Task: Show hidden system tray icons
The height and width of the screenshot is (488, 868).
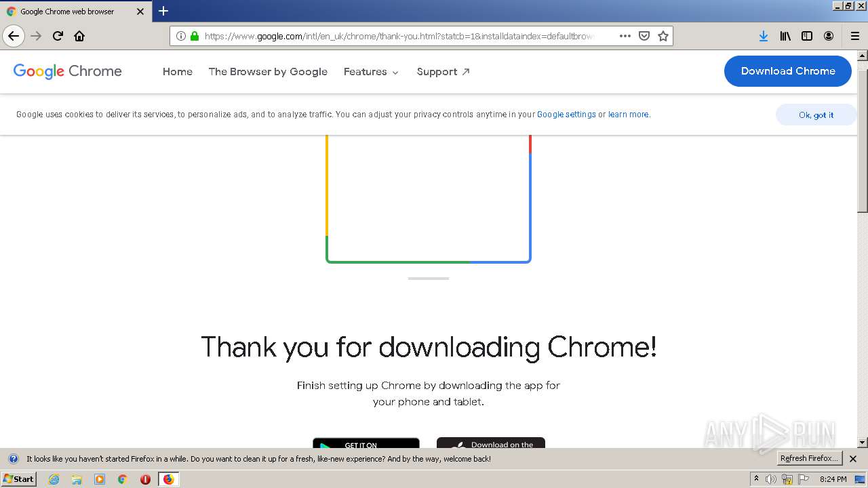Action: 756,479
